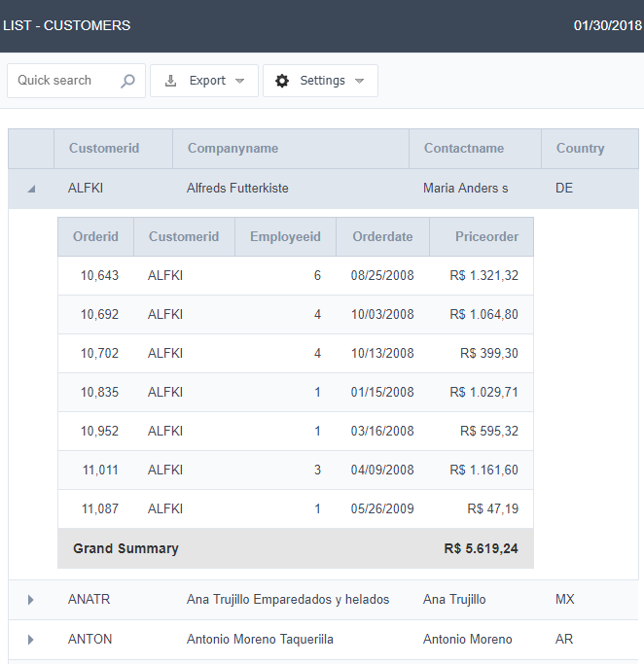
Task: Expand the ANTON customer row
Action: click(31, 640)
